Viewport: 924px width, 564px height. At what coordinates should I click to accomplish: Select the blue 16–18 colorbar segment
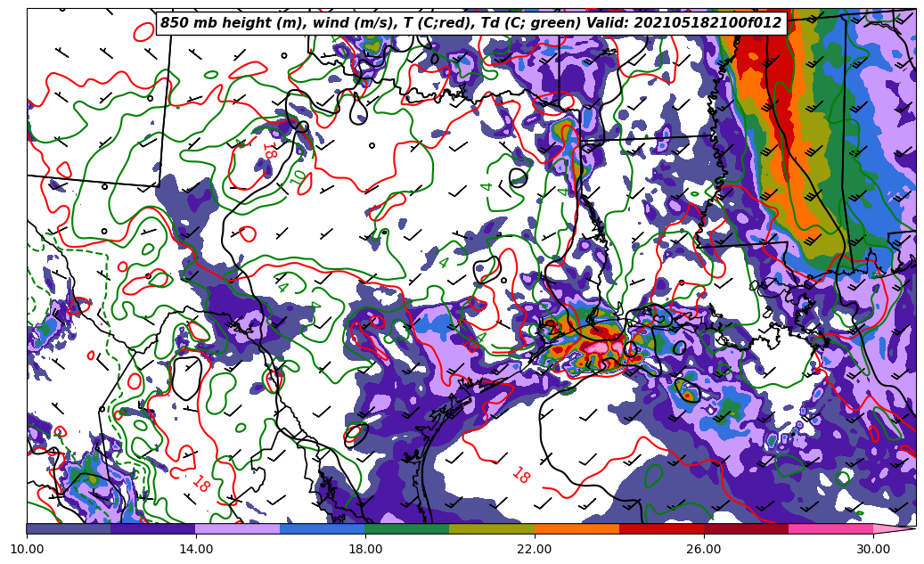point(323,528)
